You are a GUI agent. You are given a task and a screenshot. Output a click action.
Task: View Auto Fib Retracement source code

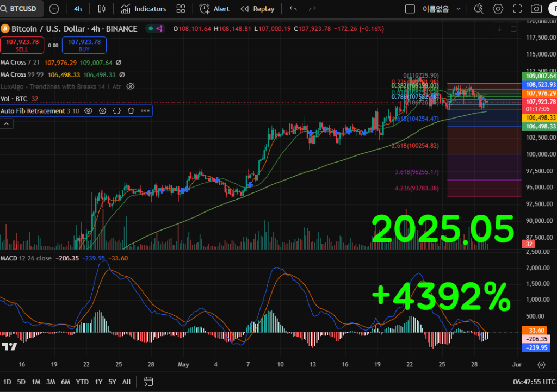coord(117,111)
